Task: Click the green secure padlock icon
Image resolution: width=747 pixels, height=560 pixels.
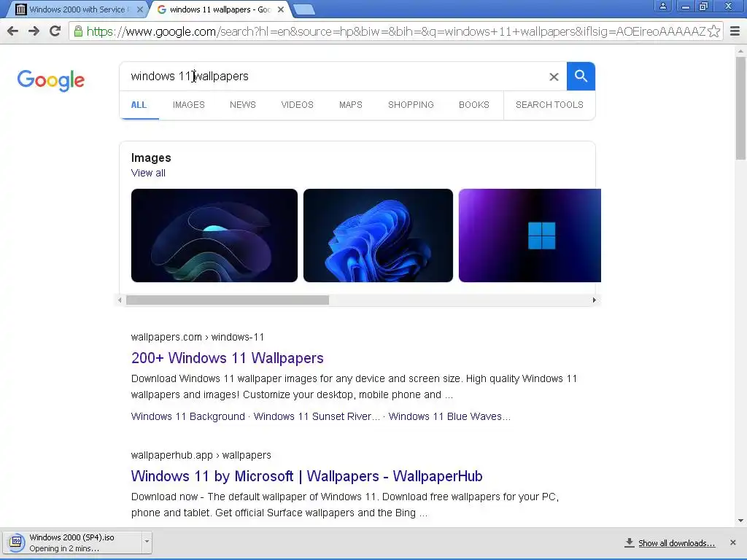Action: [78, 31]
